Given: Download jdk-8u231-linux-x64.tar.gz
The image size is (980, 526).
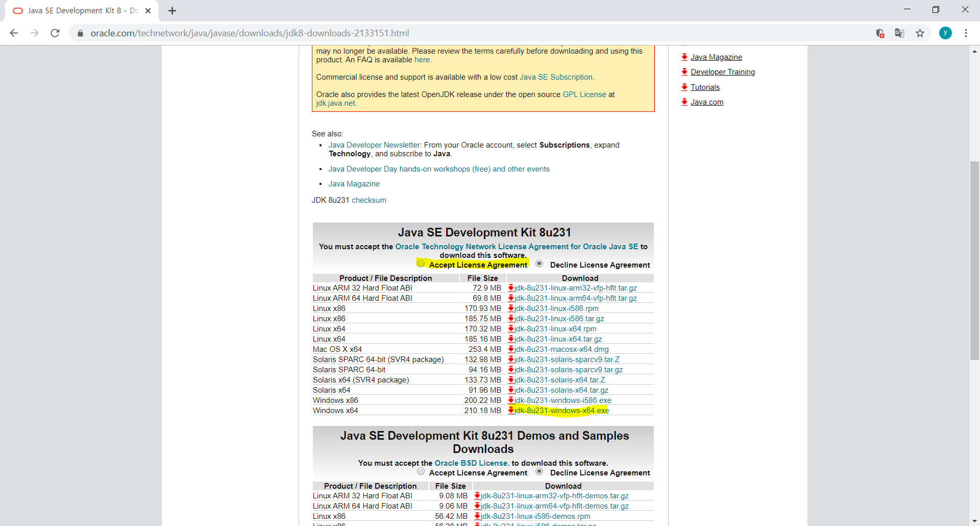Looking at the screenshot, I should [558, 339].
